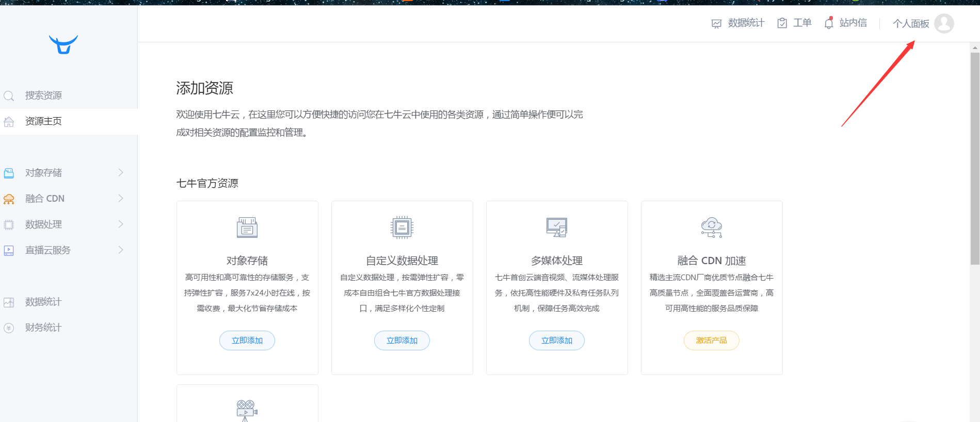Image resolution: width=980 pixels, height=422 pixels.
Task: Click 立即添加 under 对象存储
Action: 247,340
